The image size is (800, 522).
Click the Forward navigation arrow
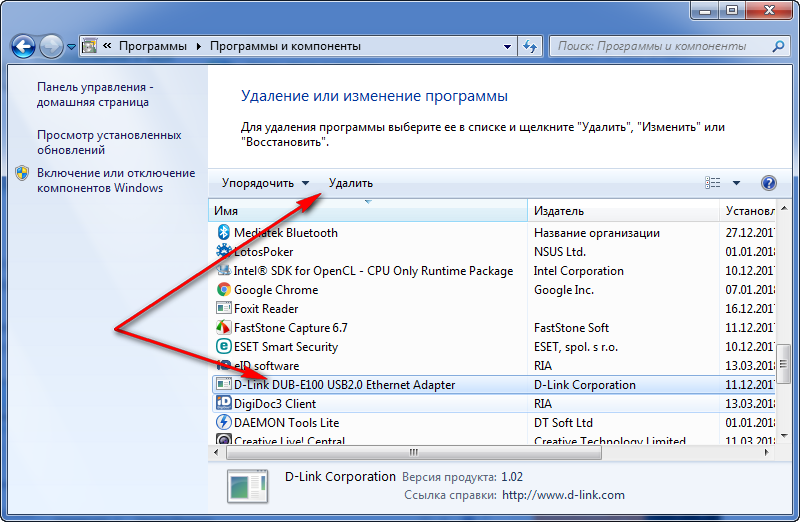(52, 46)
